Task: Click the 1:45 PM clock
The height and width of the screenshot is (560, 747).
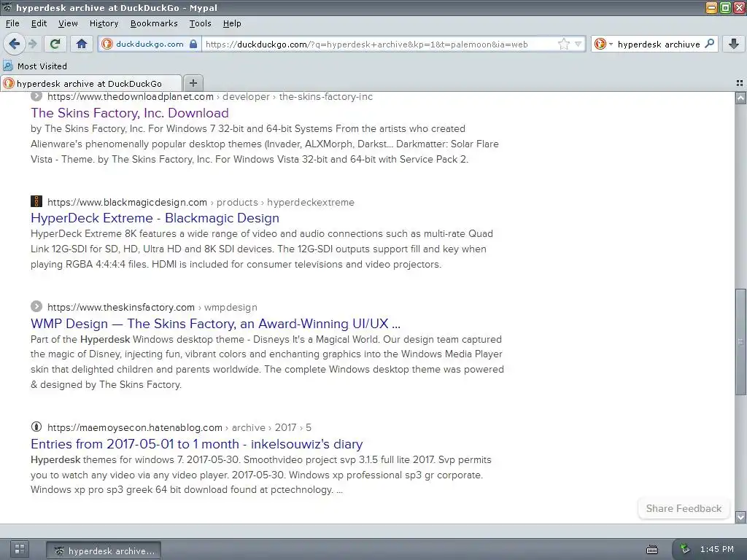Action: tap(717, 549)
